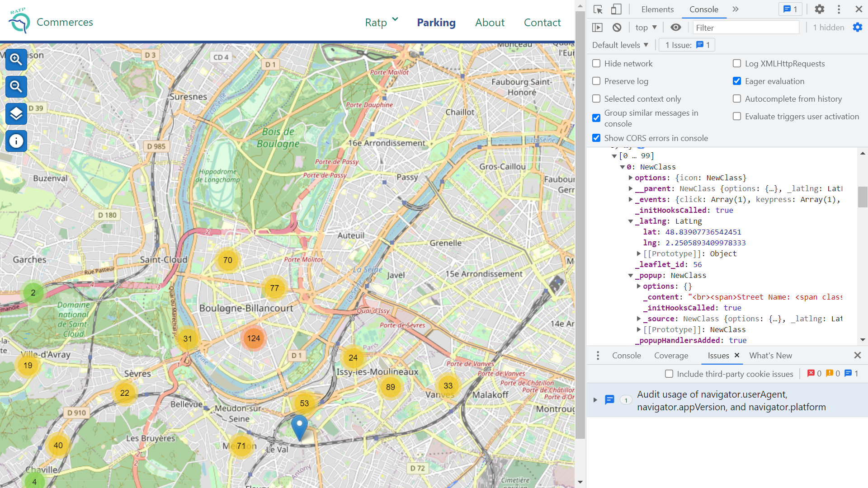The height and width of the screenshot is (488, 868).
Task: Toggle the device toolbar icon
Action: coord(616,9)
